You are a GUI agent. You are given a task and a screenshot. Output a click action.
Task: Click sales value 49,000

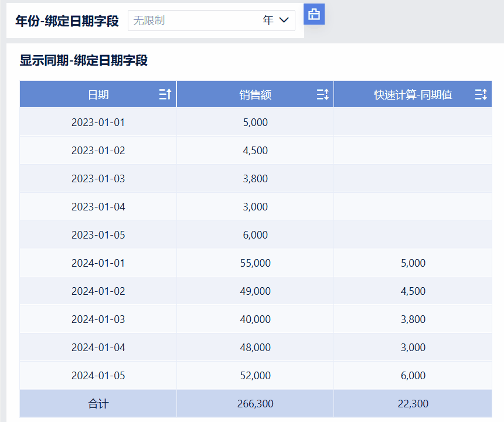tap(255, 291)
